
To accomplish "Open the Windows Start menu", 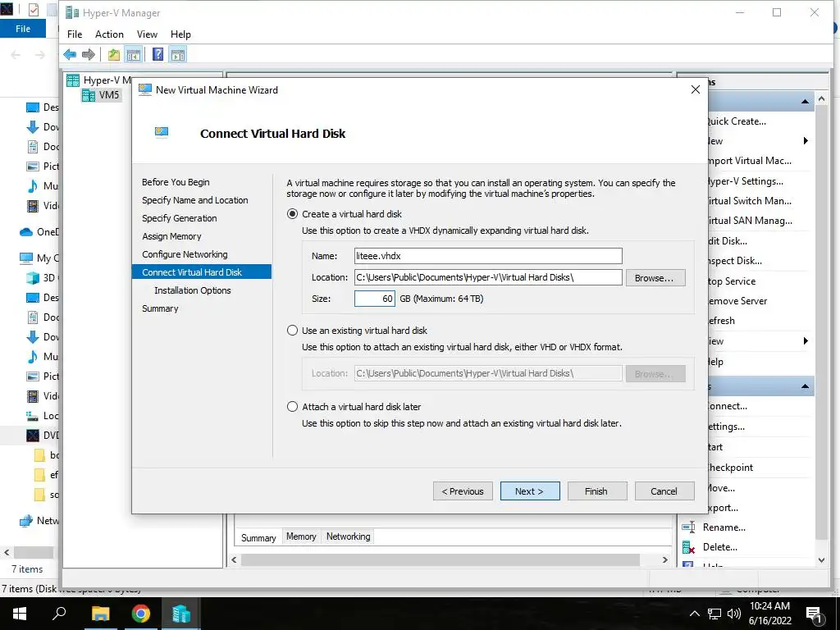I will [20, 614].
